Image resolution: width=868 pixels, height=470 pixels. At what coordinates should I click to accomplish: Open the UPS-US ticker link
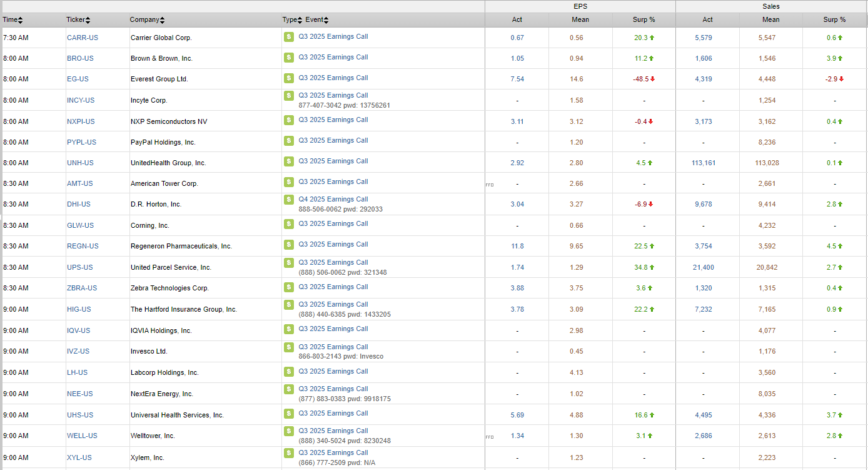(x=79, y=267)
